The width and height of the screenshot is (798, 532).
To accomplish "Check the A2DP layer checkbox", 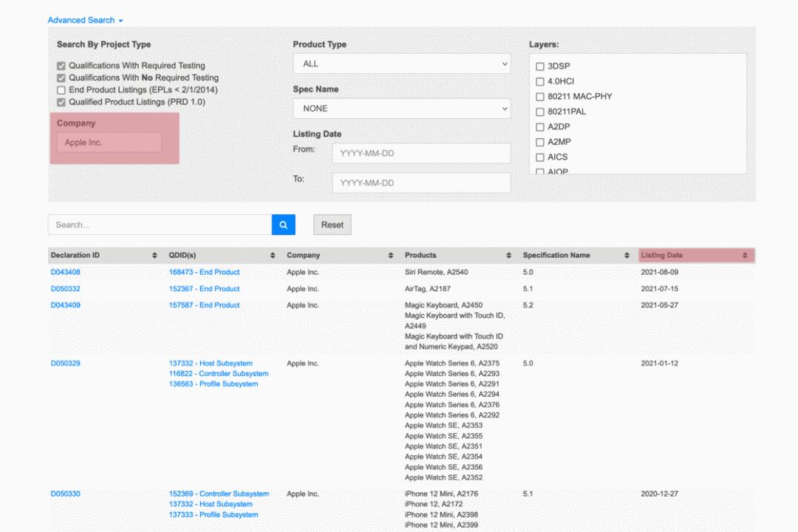I will 540,127.
